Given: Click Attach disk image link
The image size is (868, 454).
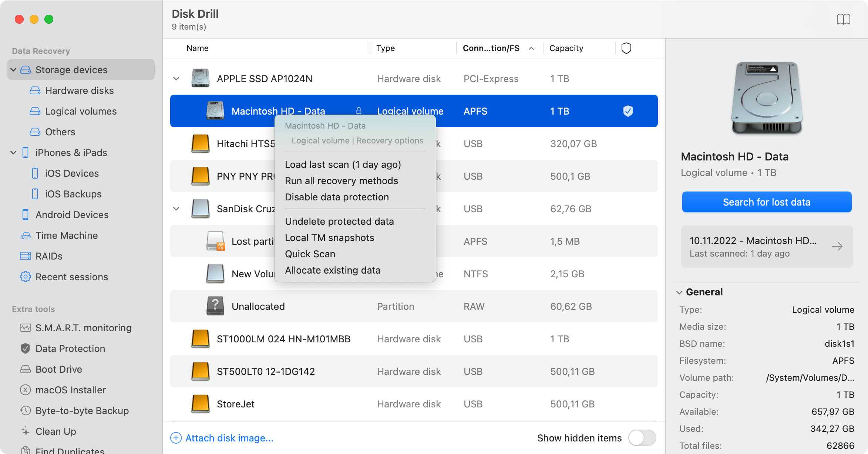Looking at the screenshot, I should [x=222, y=438].
